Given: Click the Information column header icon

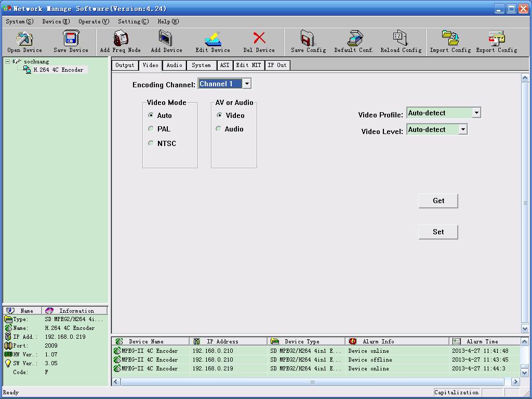Looking at the screenshot, I should point(49,311).
